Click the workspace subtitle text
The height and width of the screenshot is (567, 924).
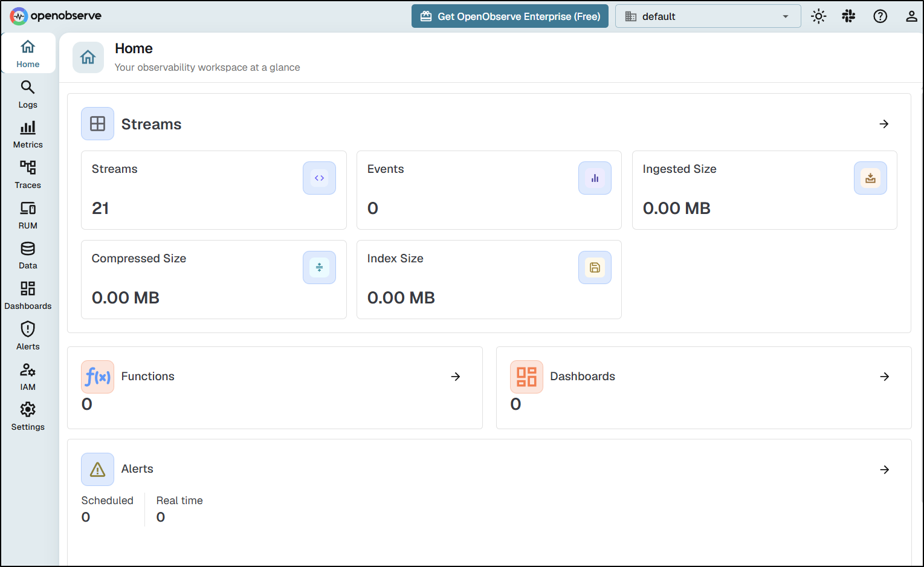point(207,68)
